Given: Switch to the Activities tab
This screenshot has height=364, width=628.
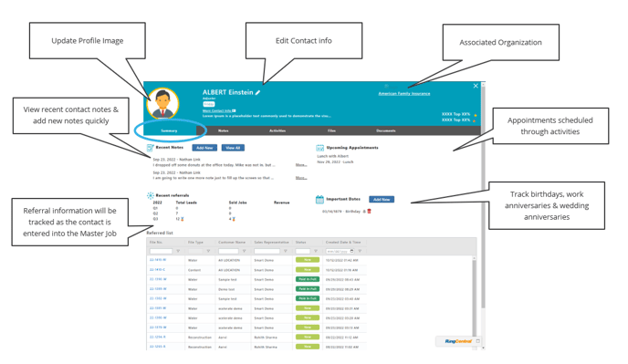Looking at the screenshot, I should [277, 130].
